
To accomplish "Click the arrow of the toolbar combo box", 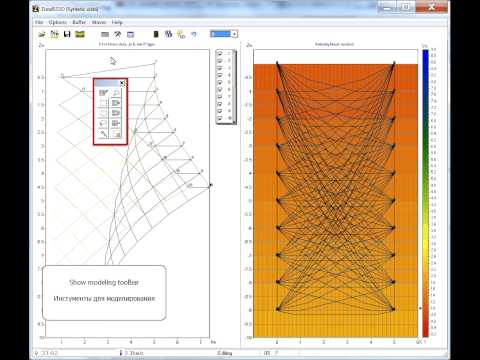I will coord(234,34).
